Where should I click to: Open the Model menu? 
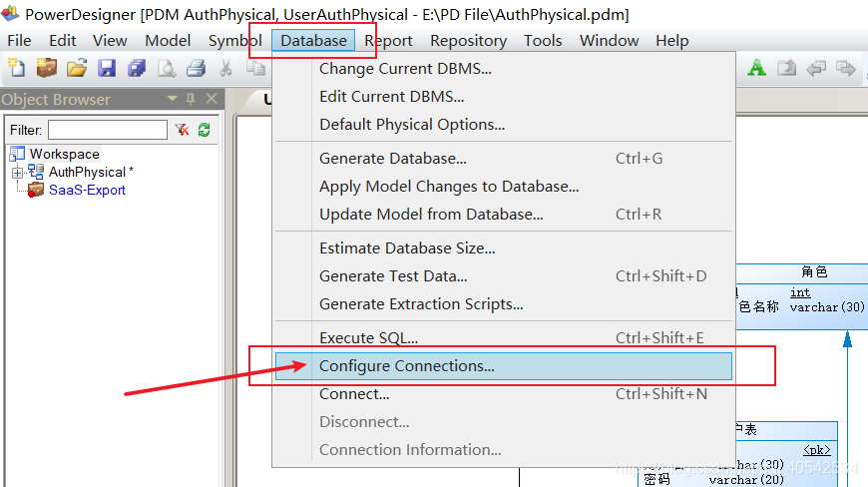[x=168, y=41]
